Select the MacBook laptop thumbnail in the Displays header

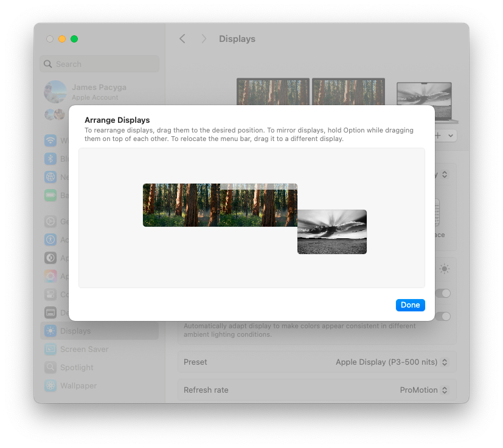click(x=426, y=102)
